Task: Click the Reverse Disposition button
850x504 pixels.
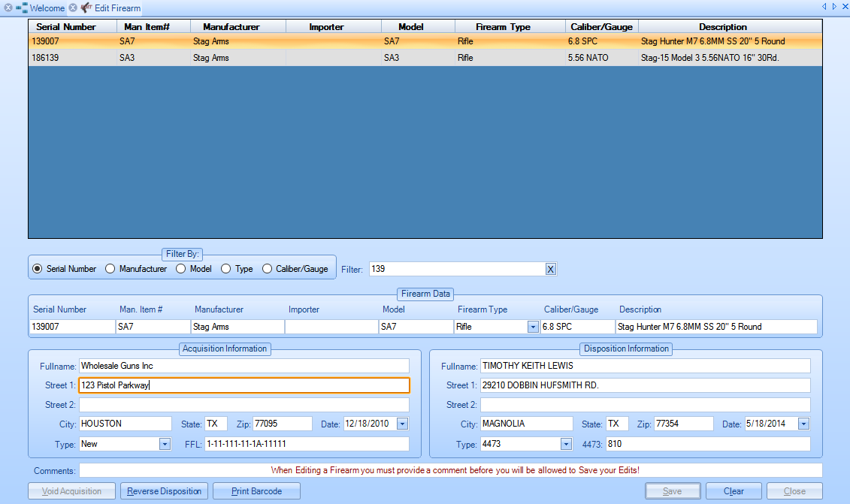Action: 165,491
